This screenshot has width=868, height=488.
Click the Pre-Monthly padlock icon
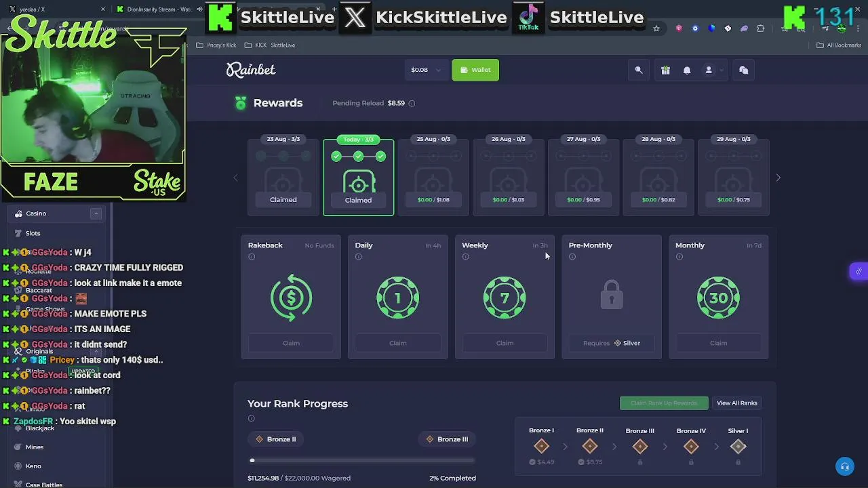coord(612,296)
